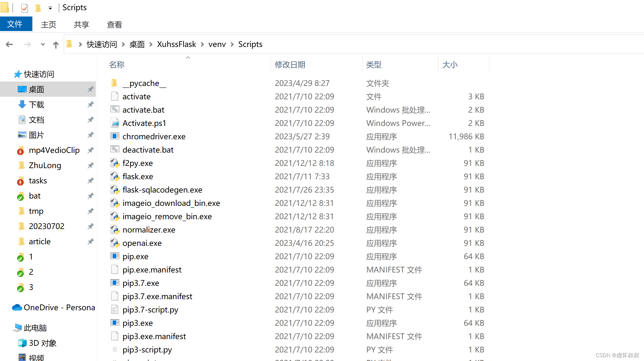Expand chevron after venv in address bar
644x361 pixels.
(232, 44)
